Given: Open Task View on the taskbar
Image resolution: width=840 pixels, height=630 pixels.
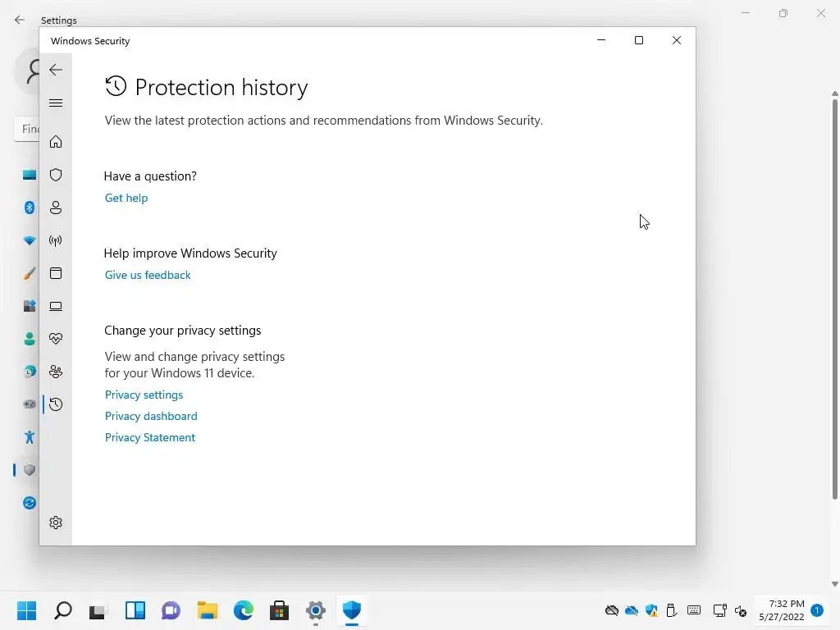Looking at the screenshot, I should click(x=98, y=610).
